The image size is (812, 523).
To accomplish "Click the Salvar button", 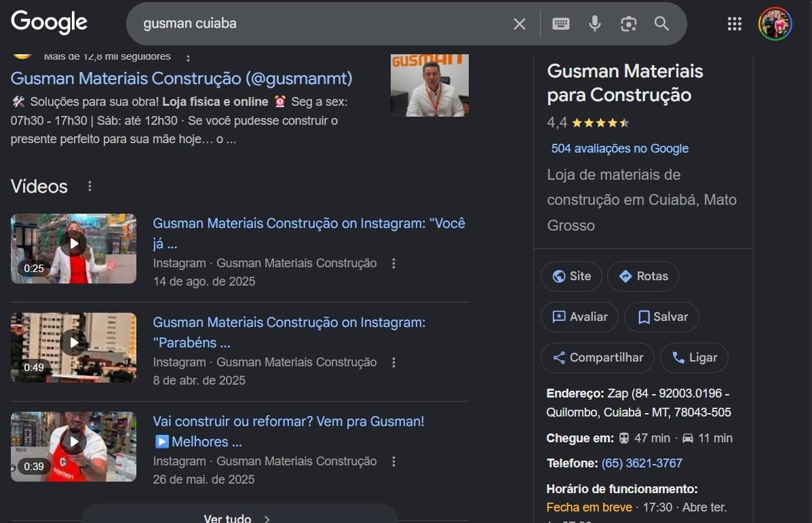I will pos(662,317).
